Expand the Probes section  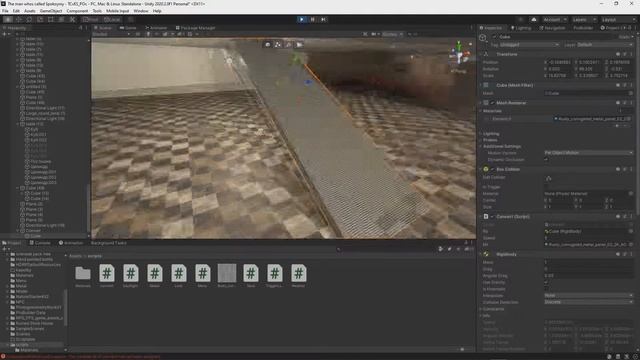tap(481, 140)
